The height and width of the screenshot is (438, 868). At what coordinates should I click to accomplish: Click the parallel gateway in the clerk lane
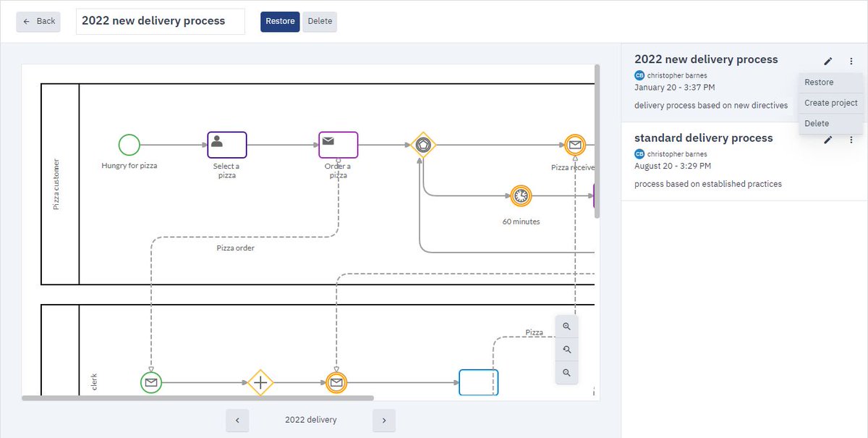[260, 382]
